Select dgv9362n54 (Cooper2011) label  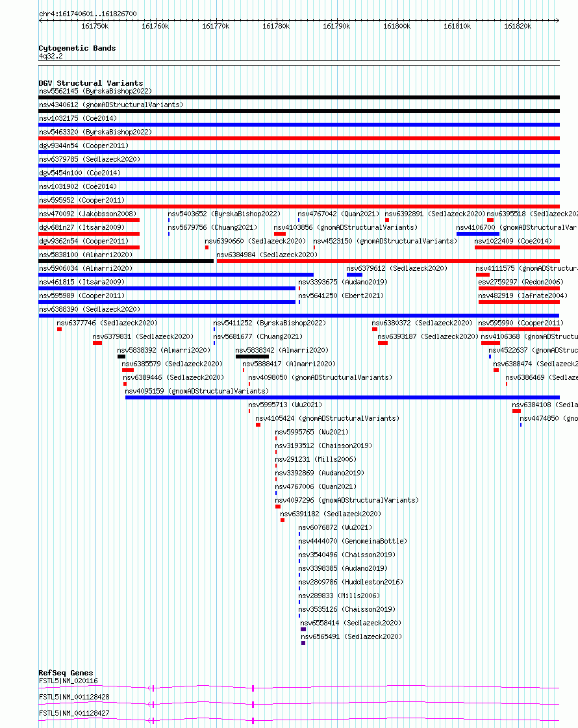coord(84,241)
